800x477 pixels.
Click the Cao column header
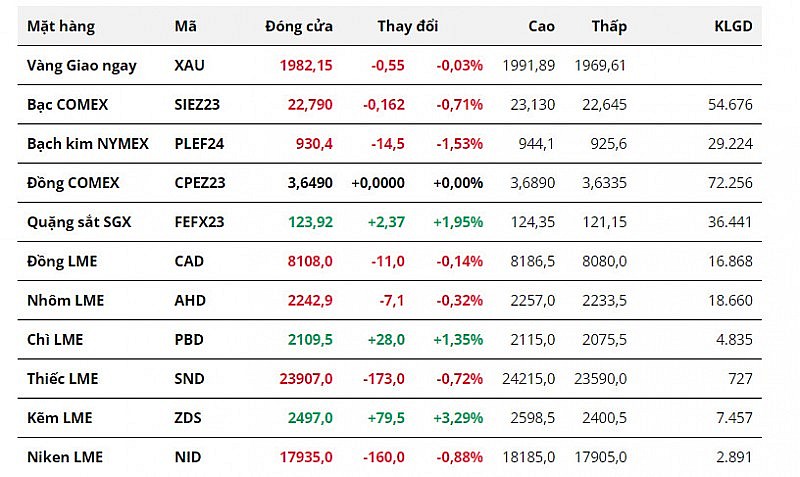click(x=539, y=26)
